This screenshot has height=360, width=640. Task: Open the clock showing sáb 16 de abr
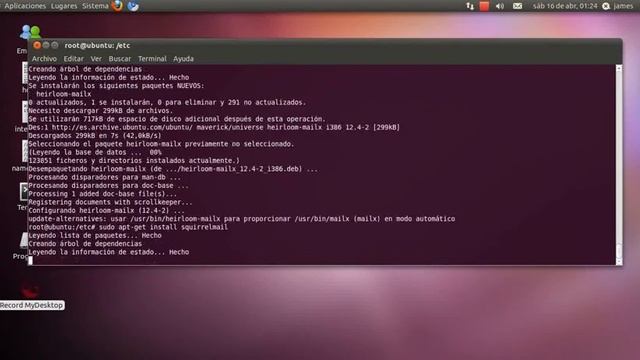click(x=565, y=6)
